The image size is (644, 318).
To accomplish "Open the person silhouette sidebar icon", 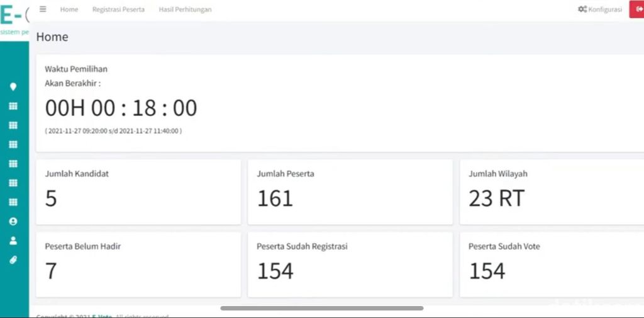I will click(13, 241).
